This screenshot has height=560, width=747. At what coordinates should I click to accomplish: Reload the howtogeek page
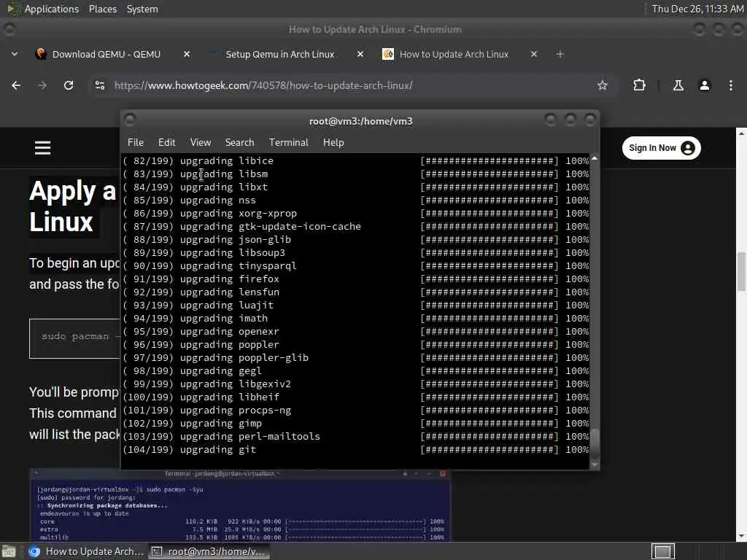(69, 85)
